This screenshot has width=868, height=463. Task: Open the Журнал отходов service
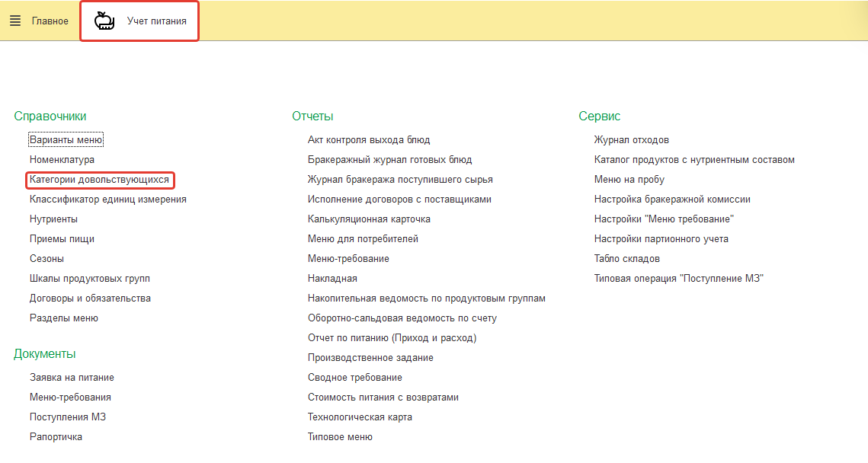(x=631, y=140)
